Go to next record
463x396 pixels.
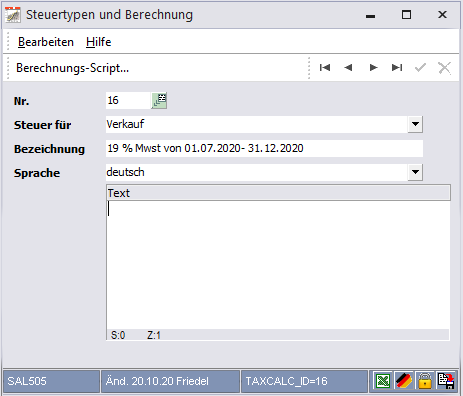pos(373,68)
